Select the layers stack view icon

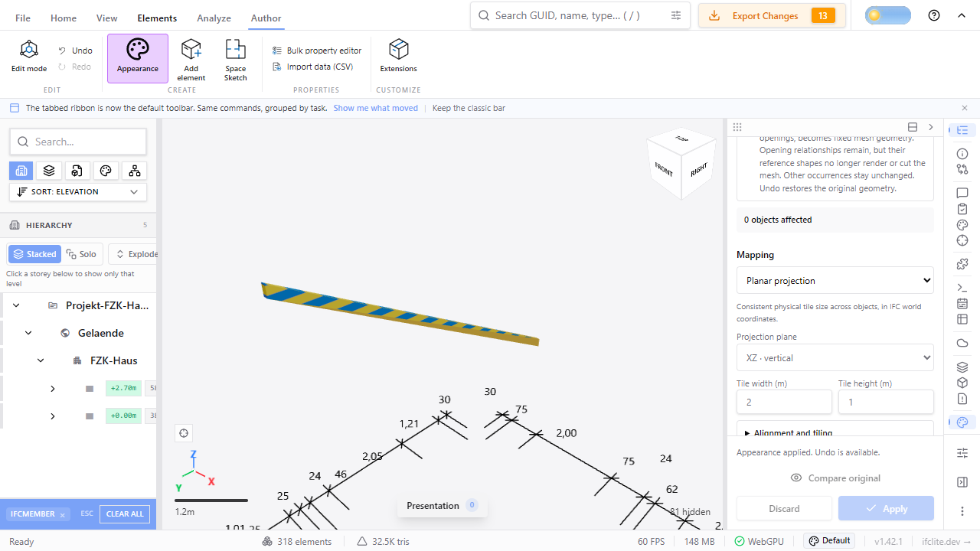click(49, 171)
